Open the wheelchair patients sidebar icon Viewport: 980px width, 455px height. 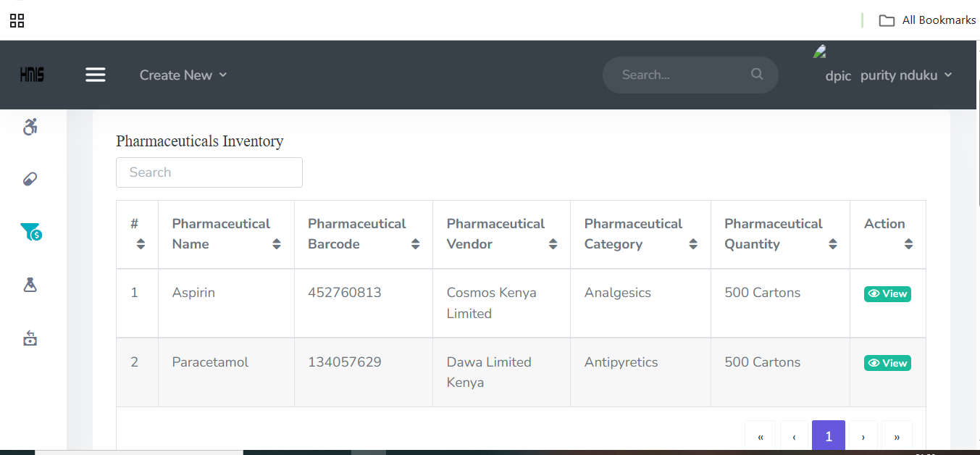point(30,127)
